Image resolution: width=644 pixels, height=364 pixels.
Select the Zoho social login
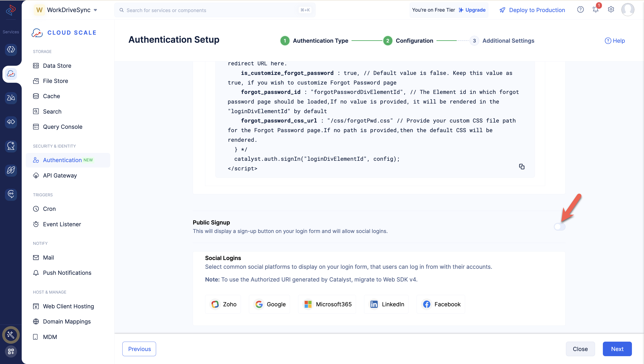(x=223, y=304)
